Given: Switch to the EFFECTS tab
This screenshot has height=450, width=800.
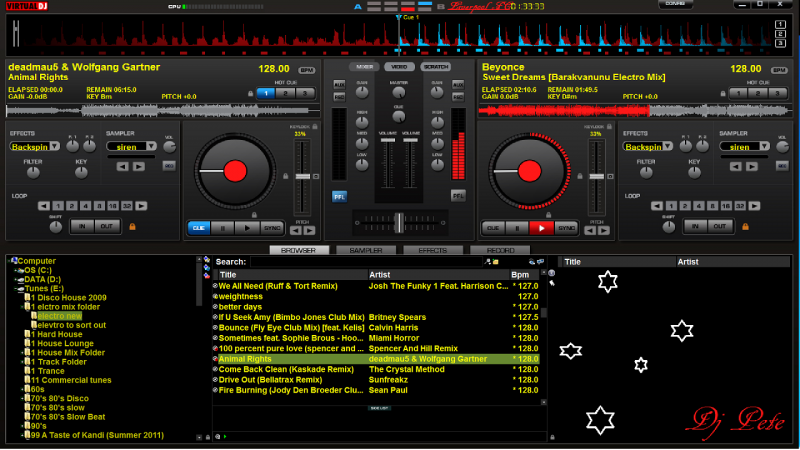Looking at the screenshot, I should coord(433,251).
